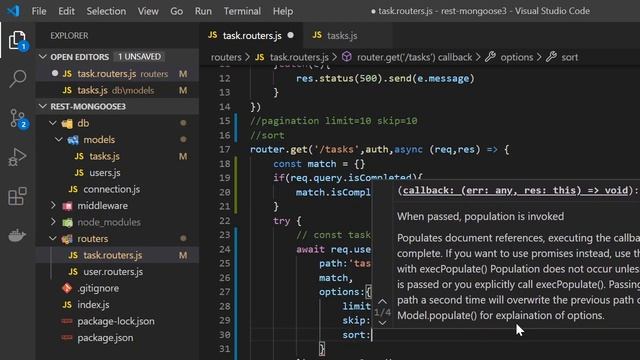640x360 pixels.
Task: Open index.js in the project root
Action: pos(117,305)
